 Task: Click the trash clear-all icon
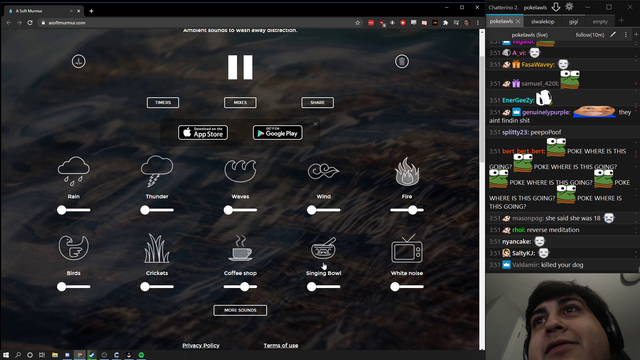(x=402, y=62)
